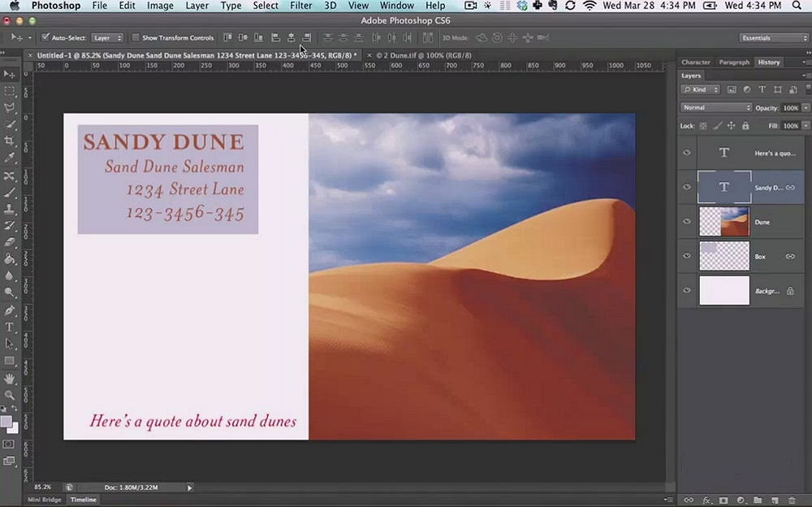Select the Eyedropper tool
Screen dimensions: 812x507
pyautogui.click(x=9, y=158)
